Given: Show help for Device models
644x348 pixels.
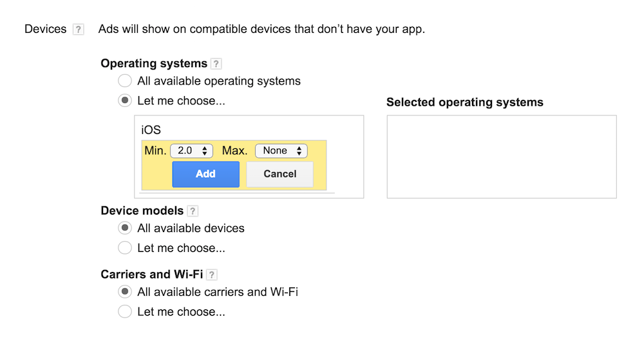Looking at the screenshot, I should [x=193, y=211].
